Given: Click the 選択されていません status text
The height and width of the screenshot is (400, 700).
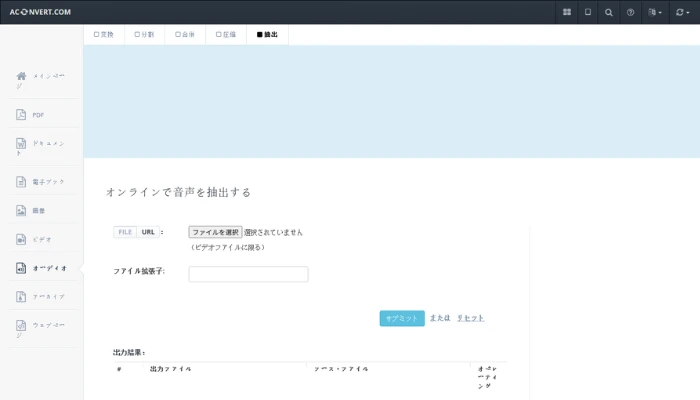Looking at the screenshot, I should [273, 232].
